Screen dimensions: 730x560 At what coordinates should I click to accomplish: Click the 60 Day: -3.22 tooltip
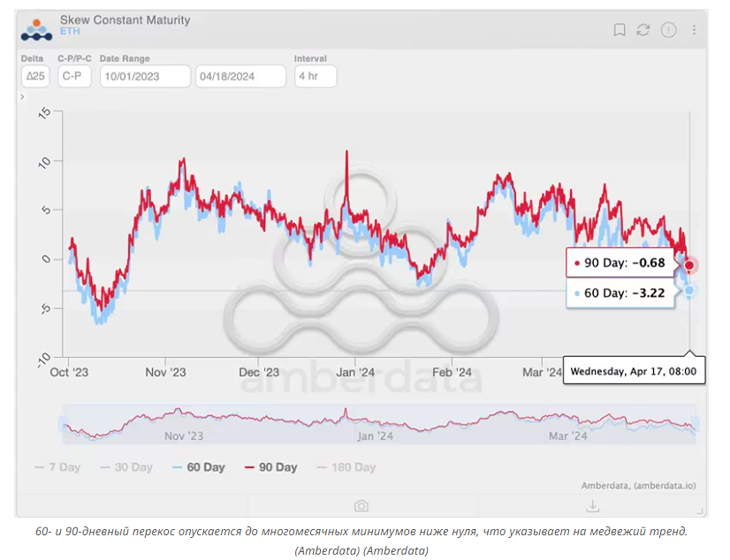click(620, 293)
